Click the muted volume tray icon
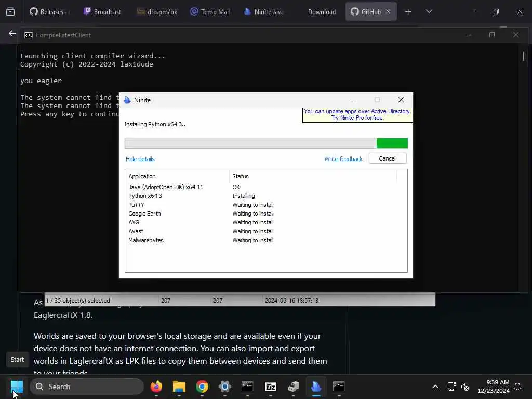 pyautogui.click(x=465, y=387)
